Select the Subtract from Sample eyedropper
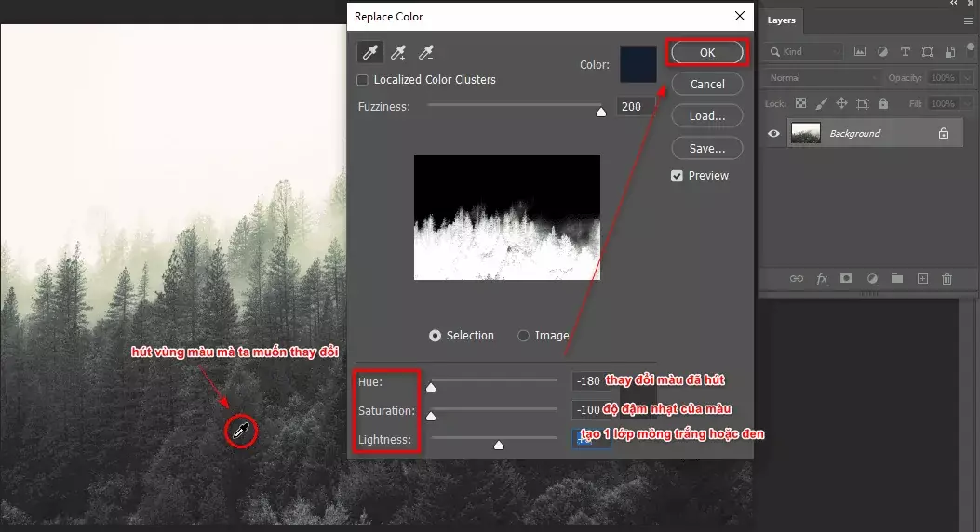Image resolution: width=980 pixels, height=532 pixels. coord(426,52)
